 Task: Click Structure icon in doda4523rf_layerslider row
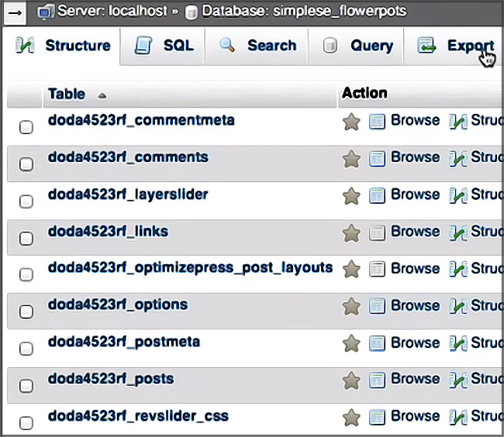[x=458, y=196]
